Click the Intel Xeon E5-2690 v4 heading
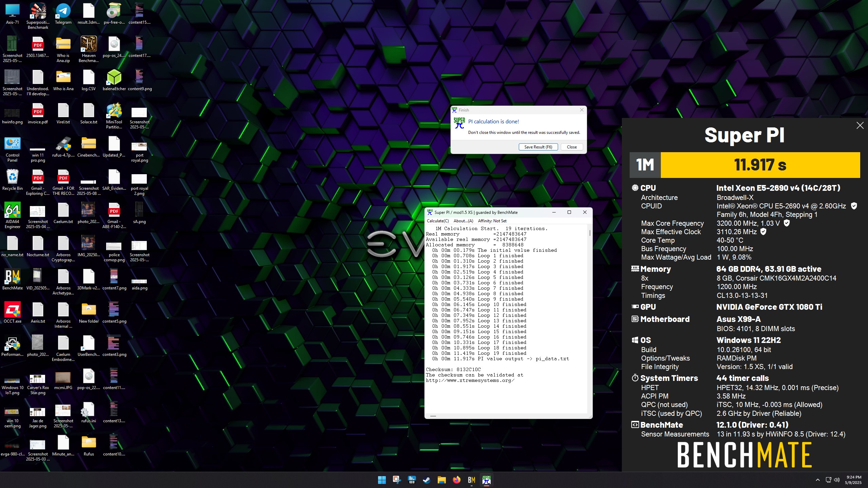The height and width of the screenshot is (488, 868). pos(778,188)
